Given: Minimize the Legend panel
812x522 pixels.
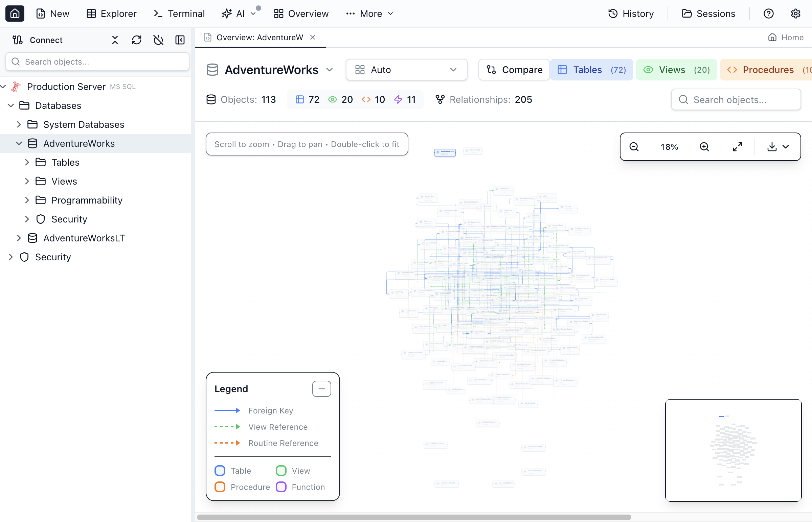Looking at the screenshot, I should coord(321,389).
